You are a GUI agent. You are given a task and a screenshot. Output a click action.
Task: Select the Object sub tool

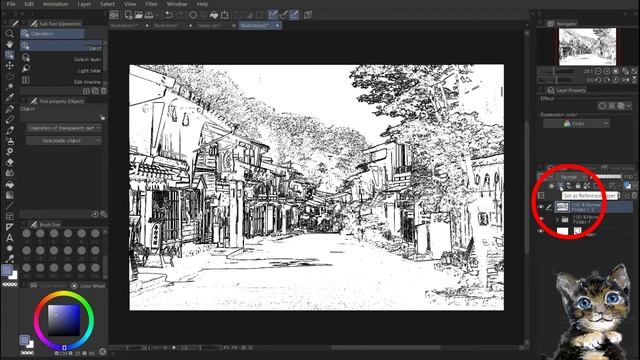click(x=62, y=47)
